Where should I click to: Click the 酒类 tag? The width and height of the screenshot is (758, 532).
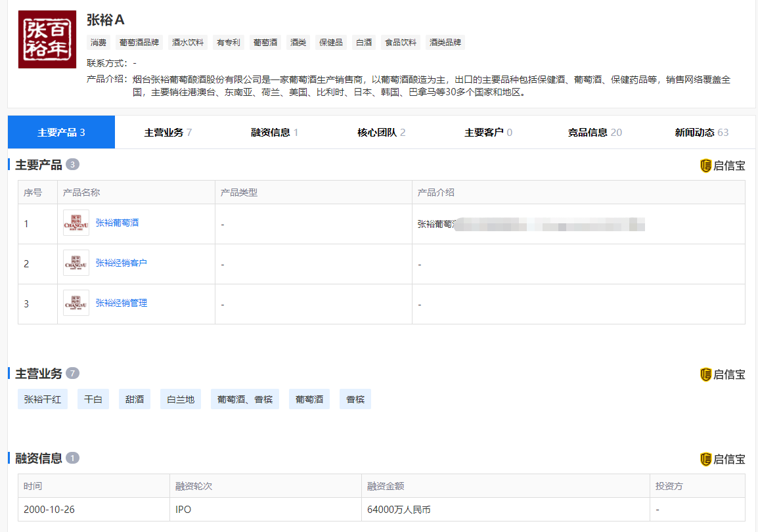298,43
